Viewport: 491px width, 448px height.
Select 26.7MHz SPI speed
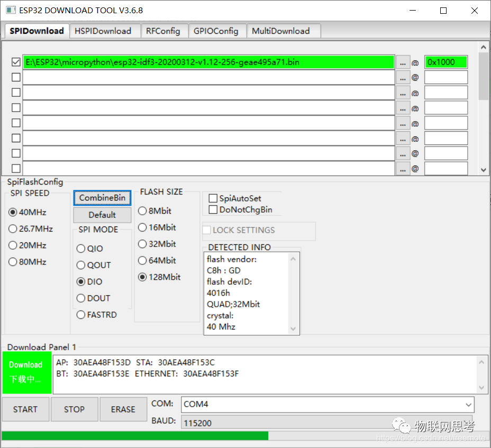pyautogui.click(x=31, y=229)
